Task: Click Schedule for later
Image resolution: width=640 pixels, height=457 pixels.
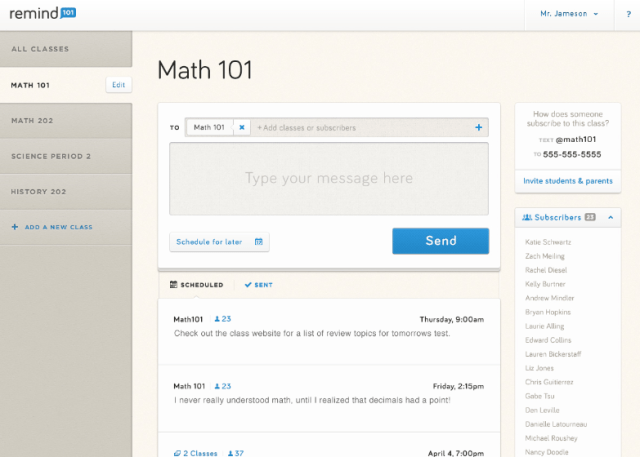Action: [220, 242]
